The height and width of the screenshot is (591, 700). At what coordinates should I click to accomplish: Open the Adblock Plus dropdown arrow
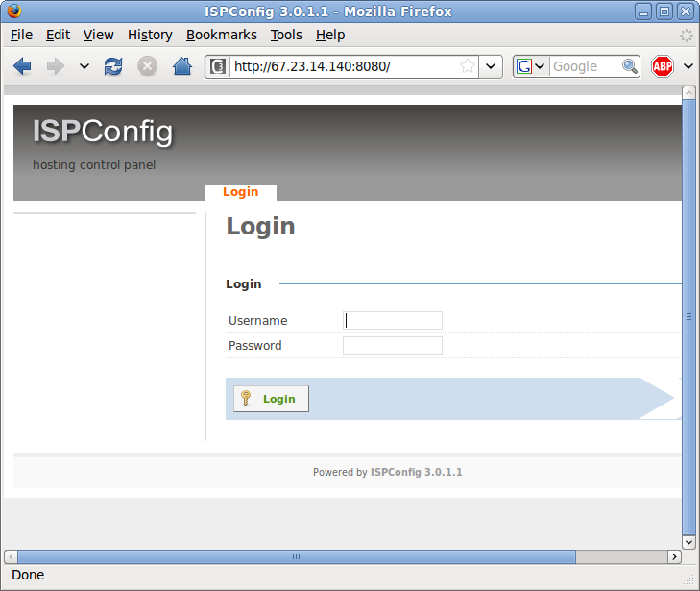point(688,66)
